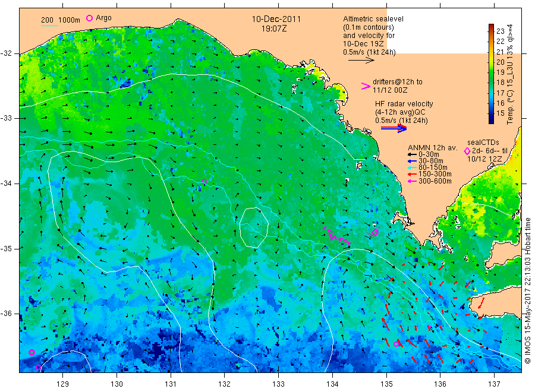Click the ANMN 12h av. heading
535x392 pixels.
[x=432, y=148]
